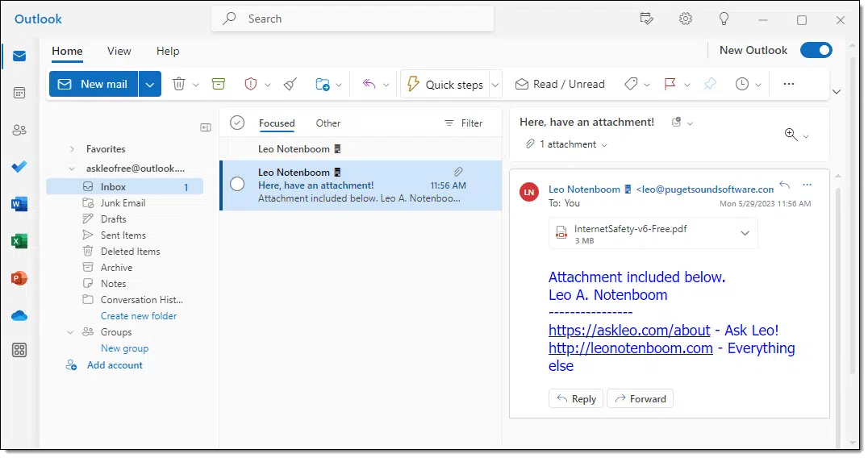Turn off the New Outlook toggle

coord(816,50)
